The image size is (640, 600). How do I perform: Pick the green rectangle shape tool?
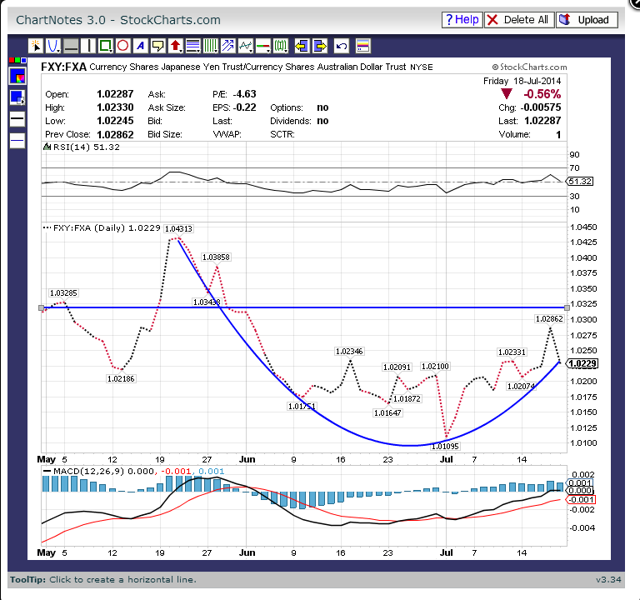point(106,46)
